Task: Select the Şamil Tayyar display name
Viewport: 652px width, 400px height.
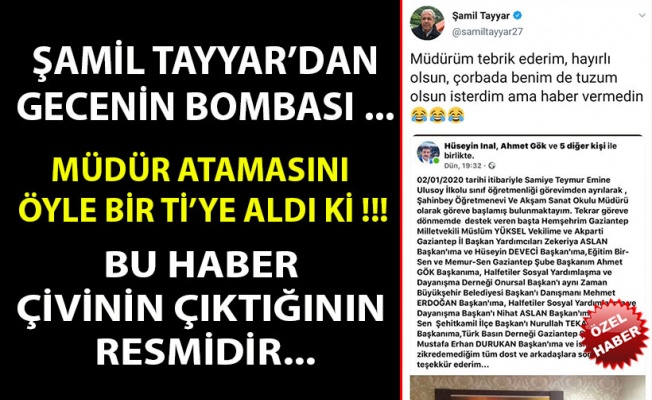Action: pos(481,16)
